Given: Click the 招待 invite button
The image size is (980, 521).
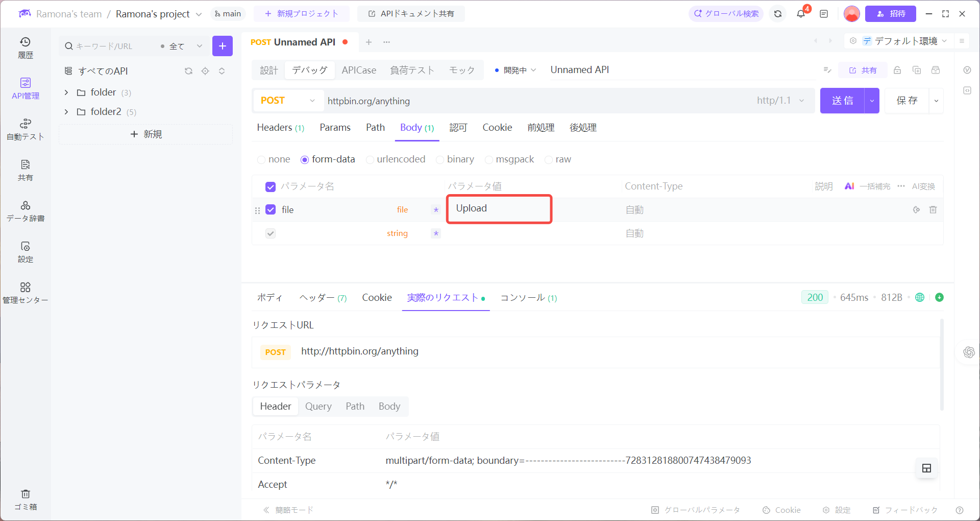Looking at the screenshot, I should pos(891,14).
